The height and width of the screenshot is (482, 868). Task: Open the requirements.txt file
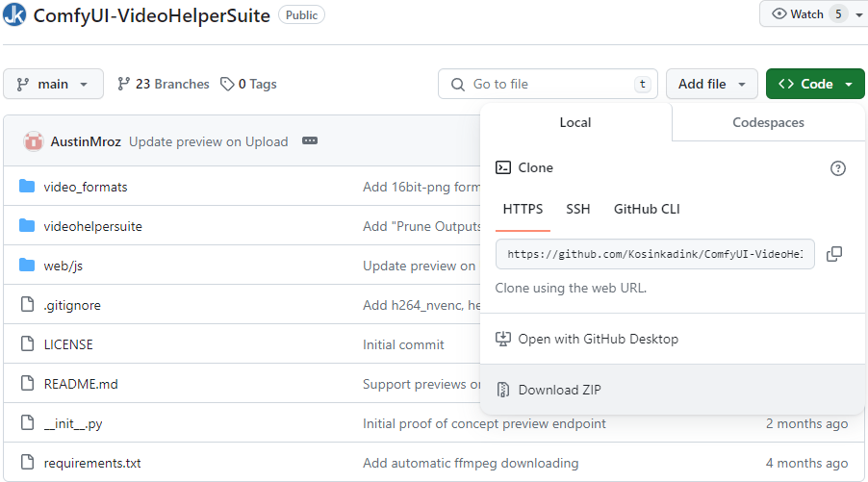click(92, 463)
